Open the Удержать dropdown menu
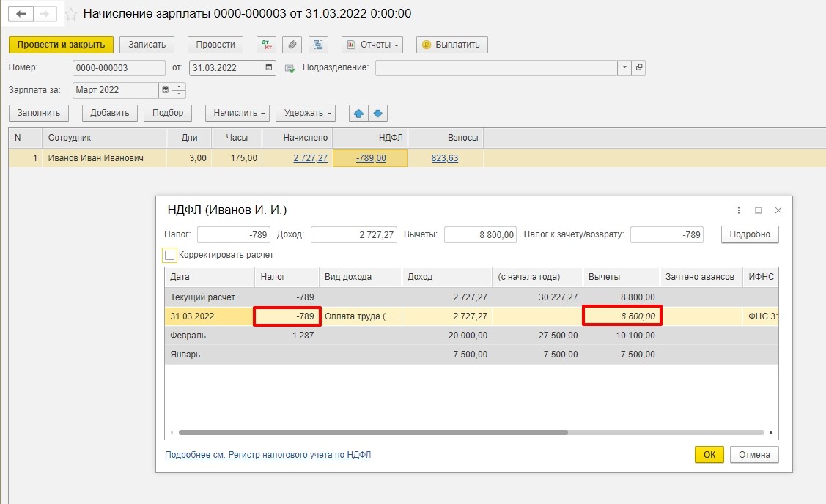Viewport: 826px width, 504px height. 306,114
